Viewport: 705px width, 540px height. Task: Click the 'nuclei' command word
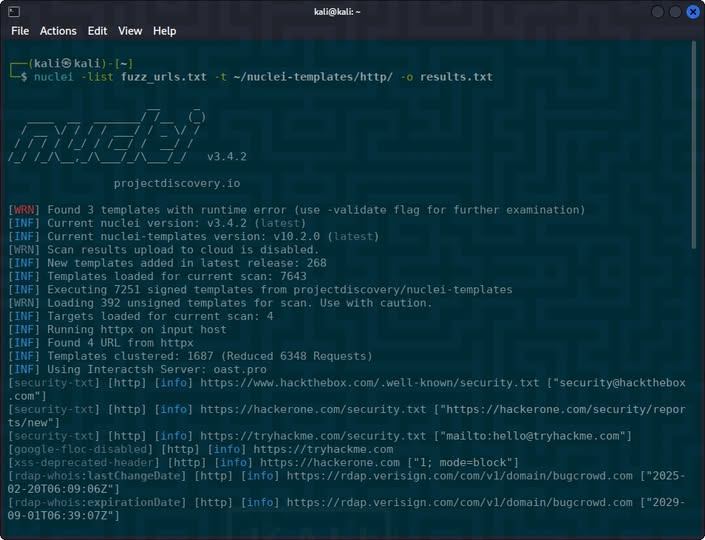(x=54, y=77)
